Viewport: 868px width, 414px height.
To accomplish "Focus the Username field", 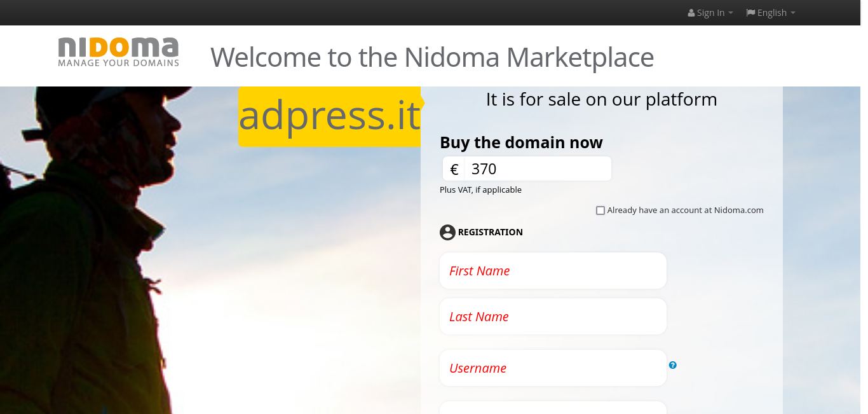I will point(553,368).
